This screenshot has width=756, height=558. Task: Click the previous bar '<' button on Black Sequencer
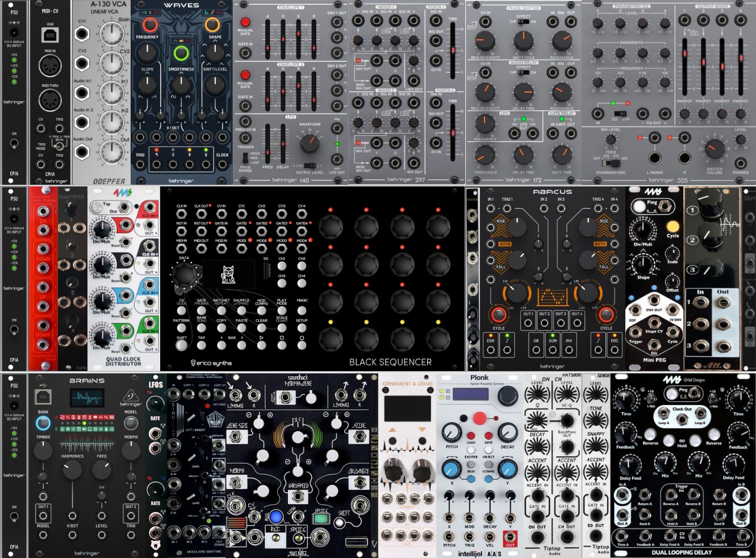pyautogui.click(x=222, y=345)
